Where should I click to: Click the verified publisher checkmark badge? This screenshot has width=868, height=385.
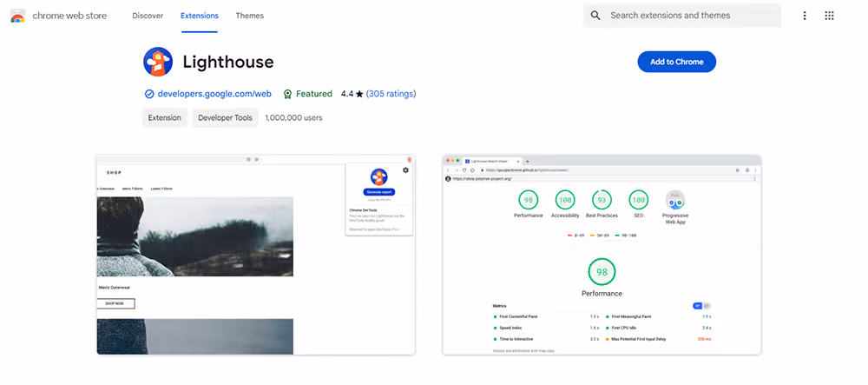point(149,94)
